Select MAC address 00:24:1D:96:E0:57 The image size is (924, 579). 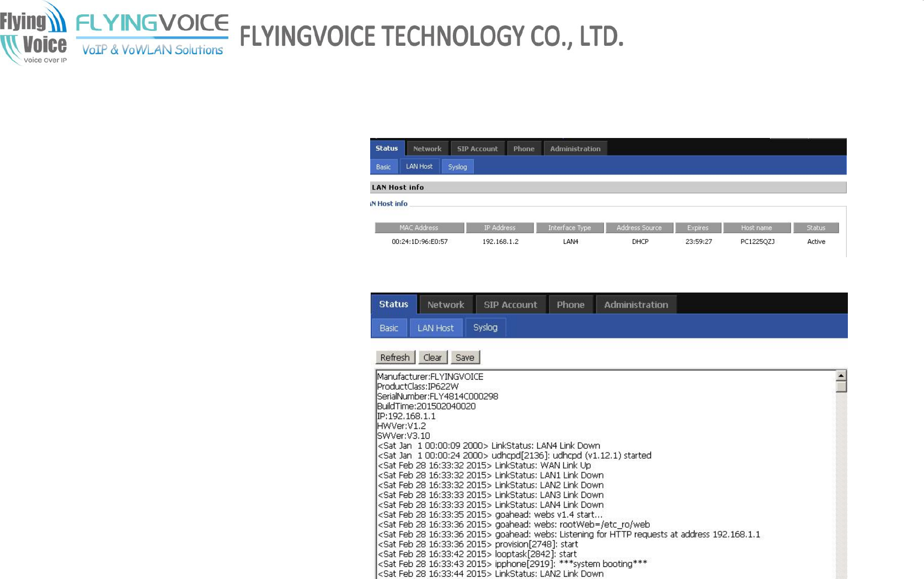[x=420, y=242]
